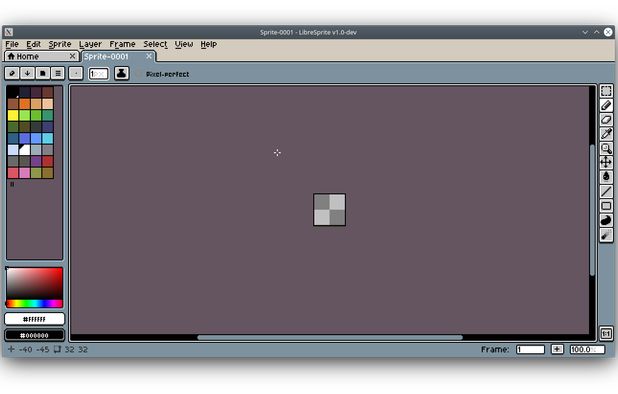This screenshot has height=394, width=618.
Task: Open the File menu
Action: (12, 44)
